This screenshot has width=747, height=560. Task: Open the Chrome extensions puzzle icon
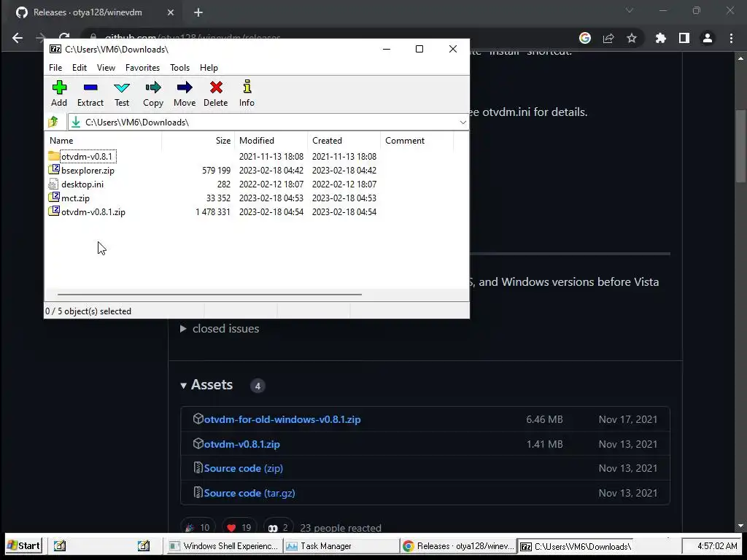click(x=661, y=38)
